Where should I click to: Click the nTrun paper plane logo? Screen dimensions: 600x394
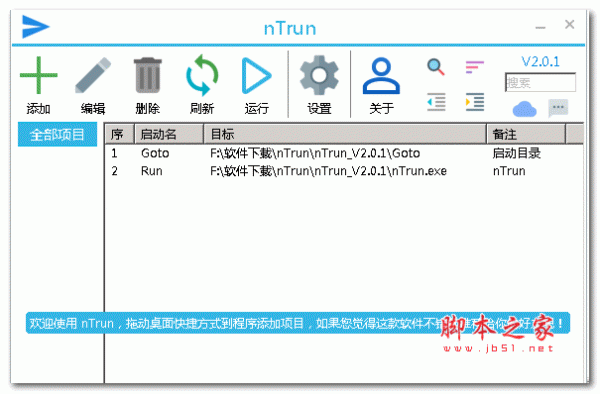36,27
